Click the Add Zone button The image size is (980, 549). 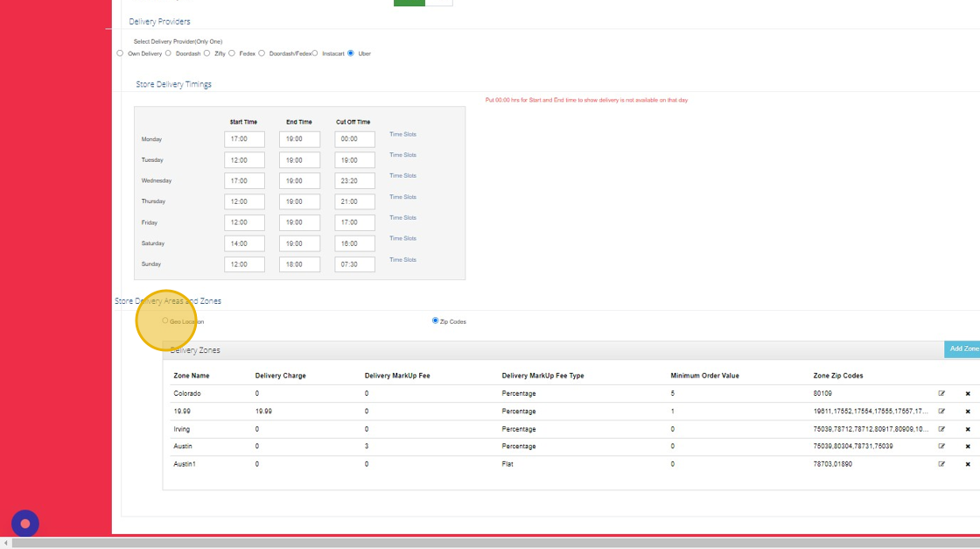coord(962,348)
